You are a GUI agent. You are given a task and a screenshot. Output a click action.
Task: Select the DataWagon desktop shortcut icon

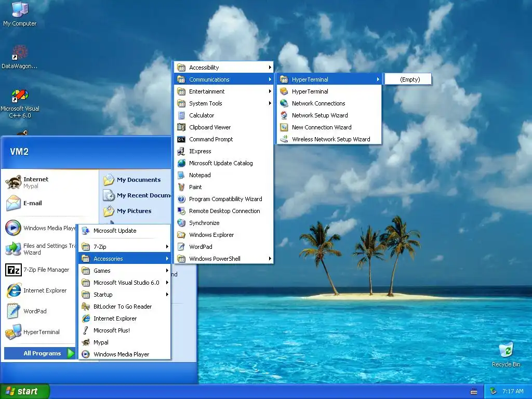pos(20,53)
